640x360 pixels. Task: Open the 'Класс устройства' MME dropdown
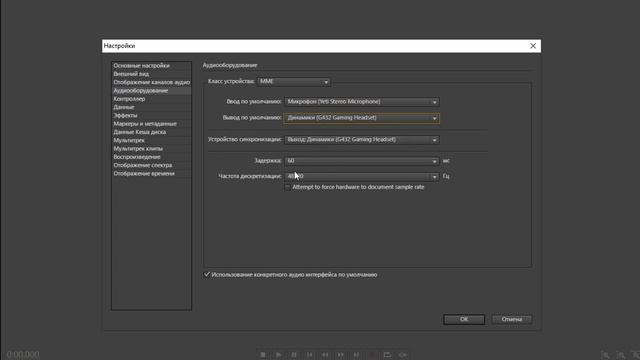pyautogui.click(x=294, y=82)
